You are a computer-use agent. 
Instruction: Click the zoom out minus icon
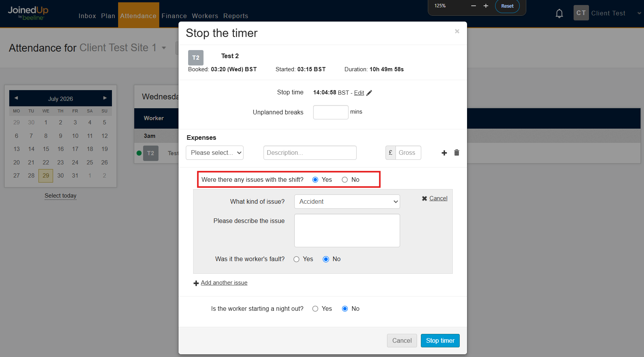pos(474,6)
